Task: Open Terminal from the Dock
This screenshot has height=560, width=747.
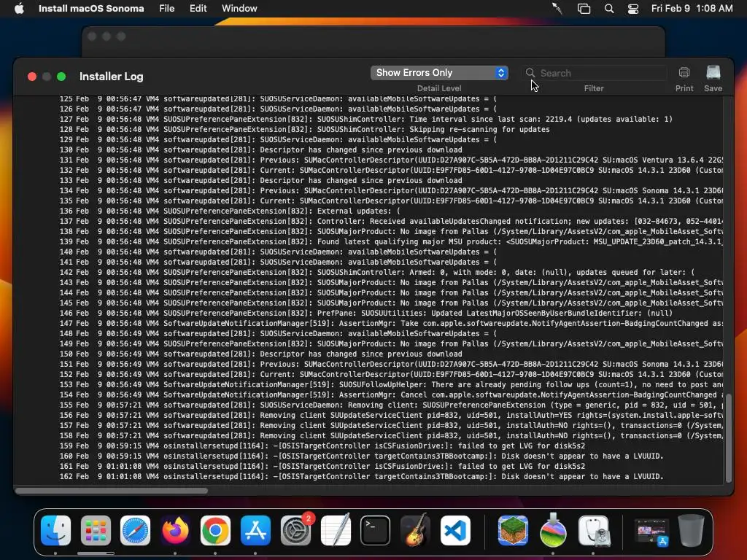Action: pos(375,530)
